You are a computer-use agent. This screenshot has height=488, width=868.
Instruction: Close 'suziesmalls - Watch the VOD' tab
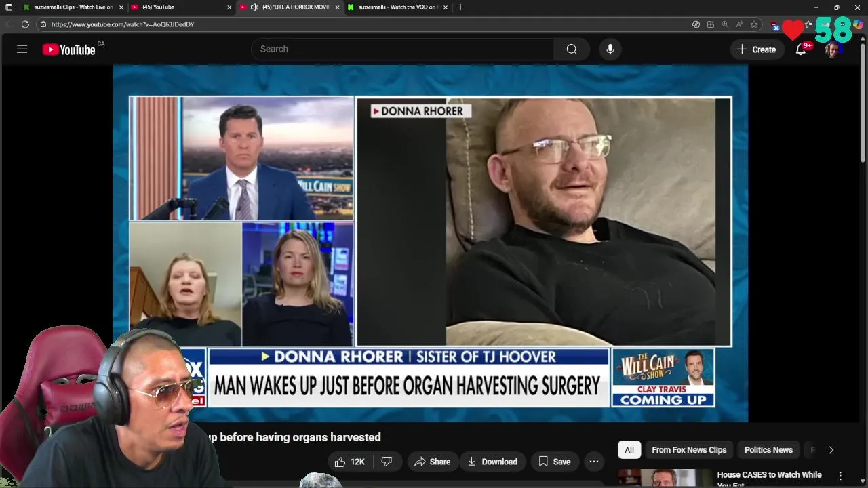pos(446,7)
